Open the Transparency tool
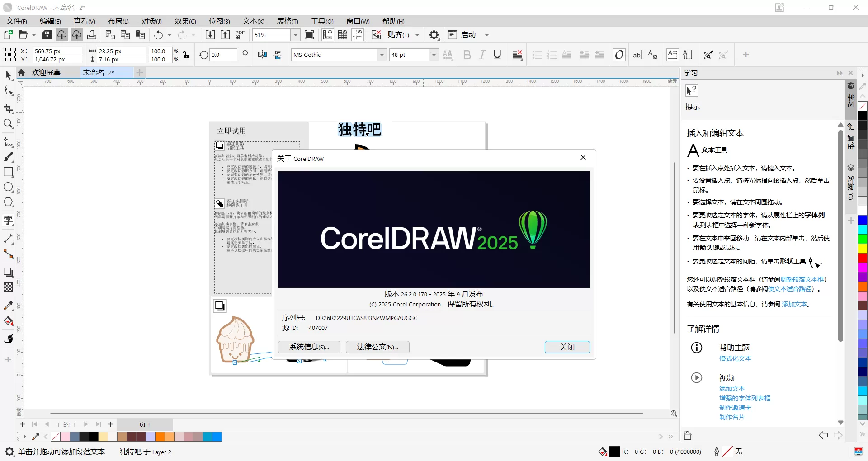Viewport: 868px width, 461px height. pyautogui.click(x=8, y=287)
